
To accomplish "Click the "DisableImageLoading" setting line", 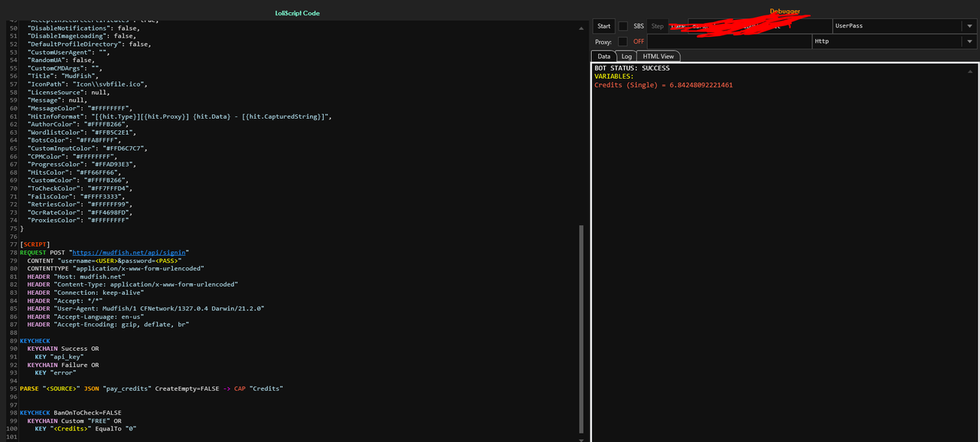I will coord(82,36).
